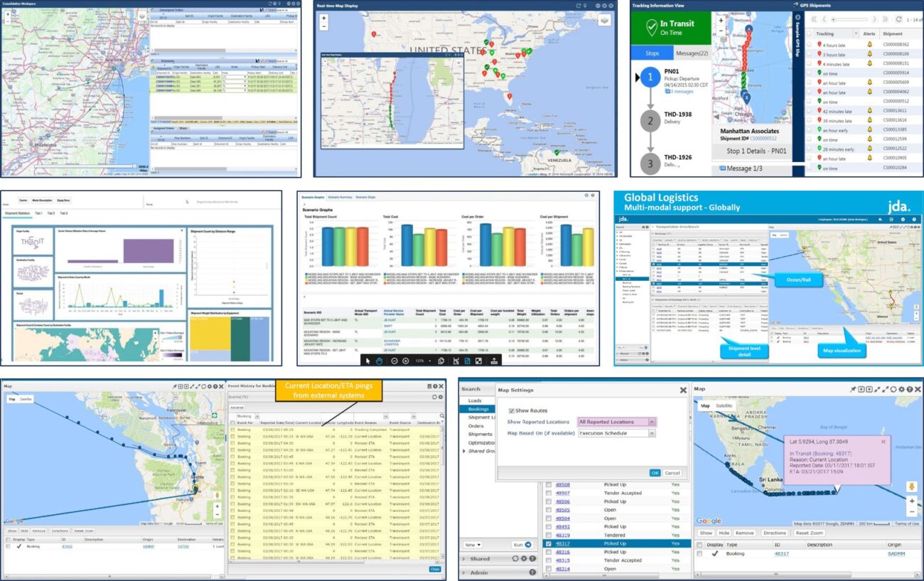The width and height of the screenshot is (924, 581).
Task: Uncheck the checkbox for booking 48317
Action: click(548, 544)
